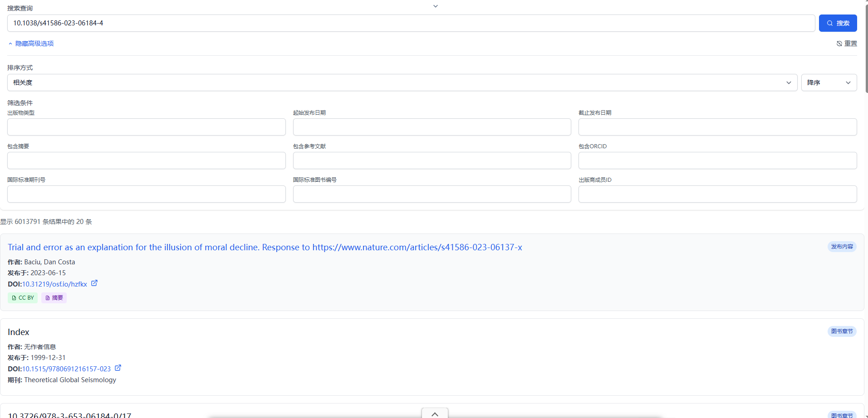The width and height of the screenshot is (868, 418).
Task: Click the reset icon beside 重置
Action: (x=840, y=44)
